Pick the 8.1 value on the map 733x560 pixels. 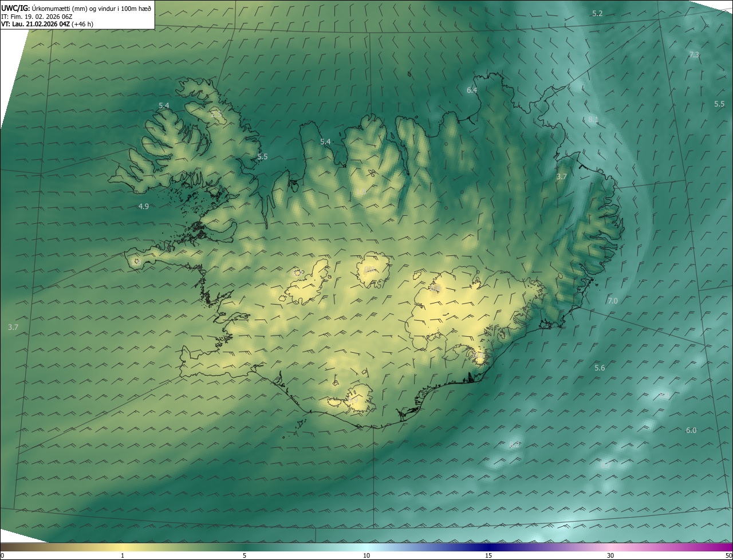(x=593, y=120)
